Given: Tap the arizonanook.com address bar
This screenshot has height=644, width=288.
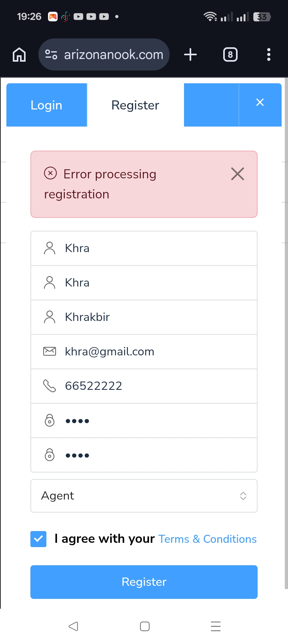Looking at the screenshot, I should [113, 54].
